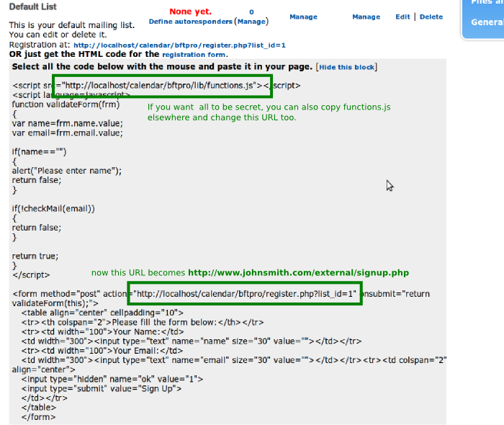Click the 'if(!checkMail(email))' line
Image resolution: width=504 pixels, height=425 pixels.
click(x=53, y=209)
